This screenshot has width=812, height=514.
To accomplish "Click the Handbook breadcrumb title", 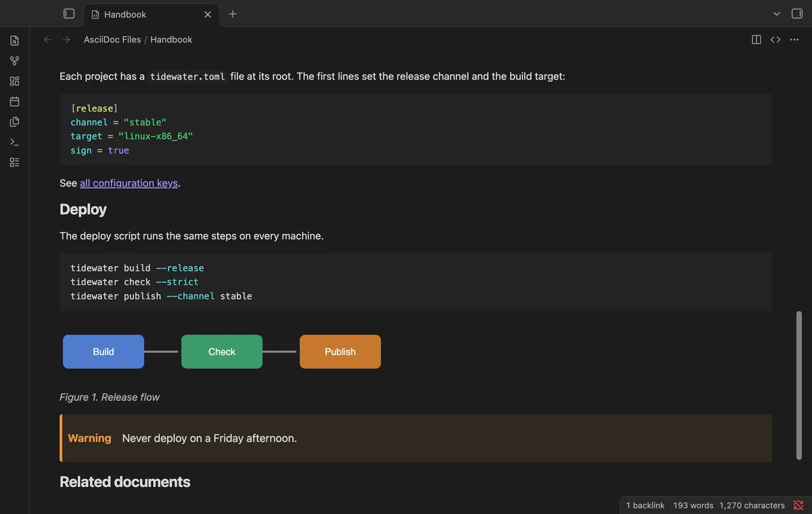I will point(171,39).
